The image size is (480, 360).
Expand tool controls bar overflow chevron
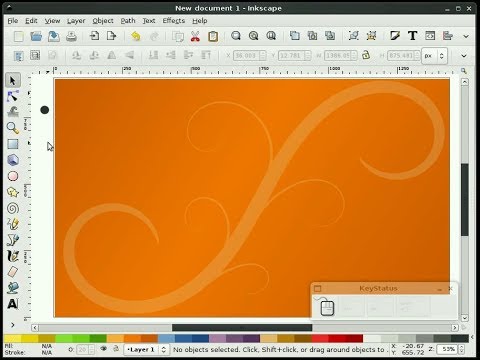464,56
